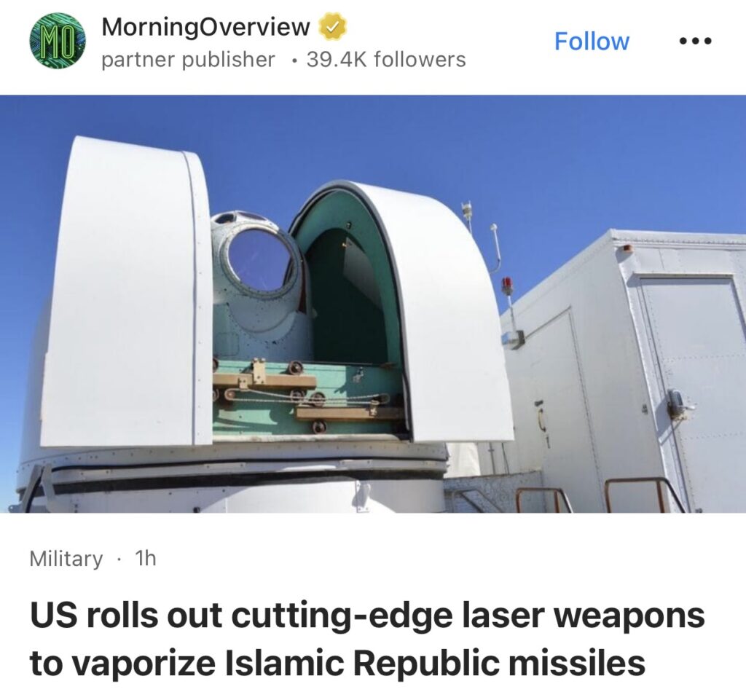Click the first headline line about laser weapons
Viewport: 746px width, 700px height.
(x=367, y=616)
